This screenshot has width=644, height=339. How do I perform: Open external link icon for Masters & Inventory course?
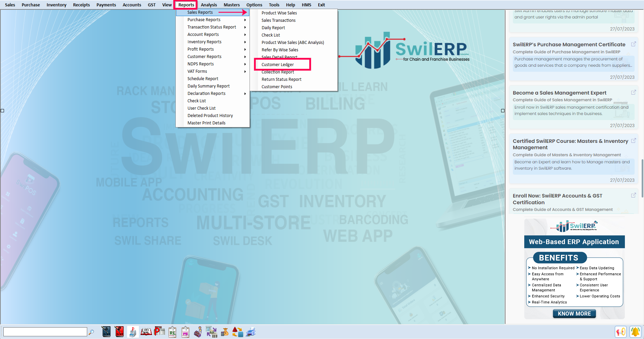[633, 141]
